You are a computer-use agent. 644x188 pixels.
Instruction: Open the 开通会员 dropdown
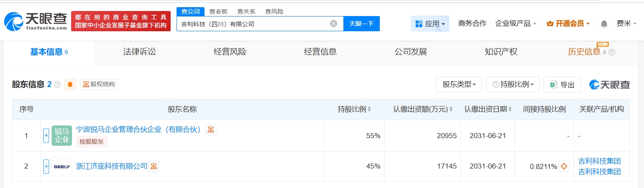click(x=568, y=24)
